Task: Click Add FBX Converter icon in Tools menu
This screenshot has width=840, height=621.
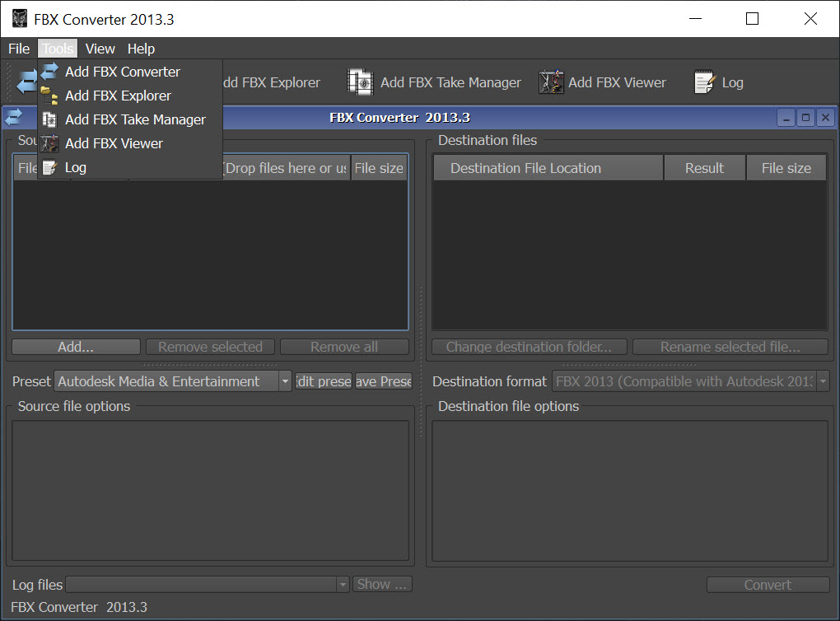Action: coord(49,72)
